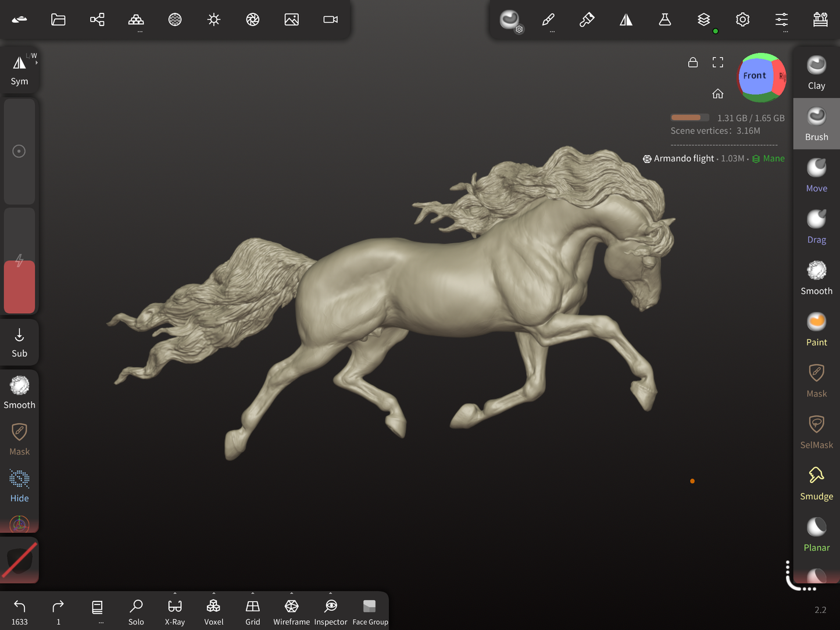Select the Planar brush tool
Viewport: 840px width, 630px height.
coord(816,534)
